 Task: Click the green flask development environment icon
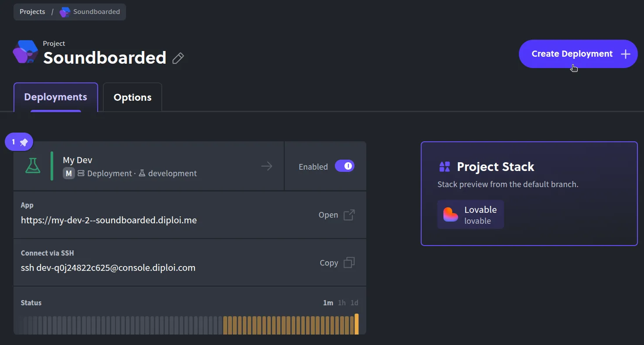point(33,166)
